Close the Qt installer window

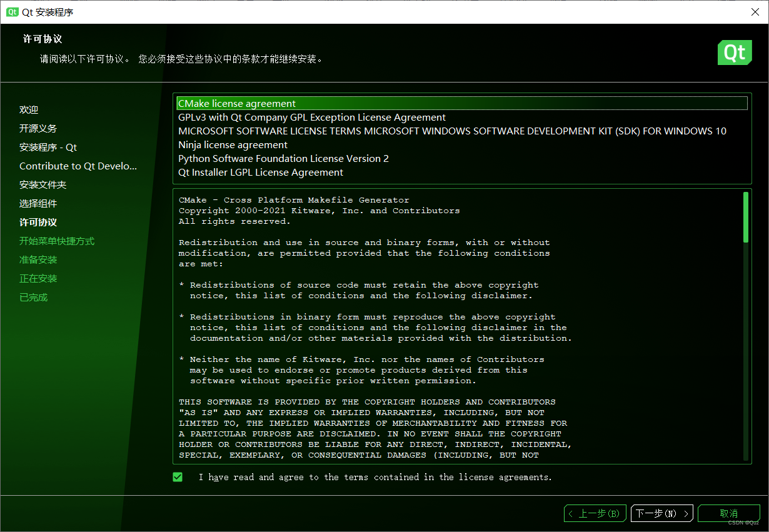coord(755,12)
